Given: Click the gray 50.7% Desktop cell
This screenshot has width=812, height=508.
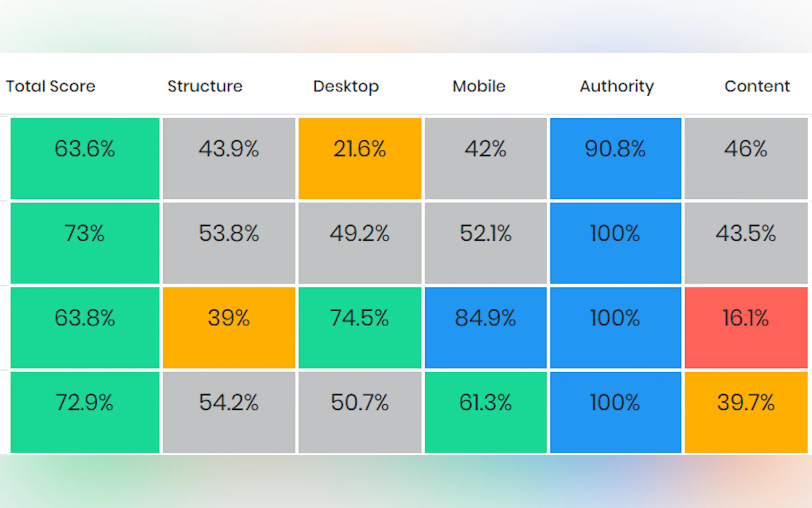Looking at the screenshot, I should pos(360,412).
